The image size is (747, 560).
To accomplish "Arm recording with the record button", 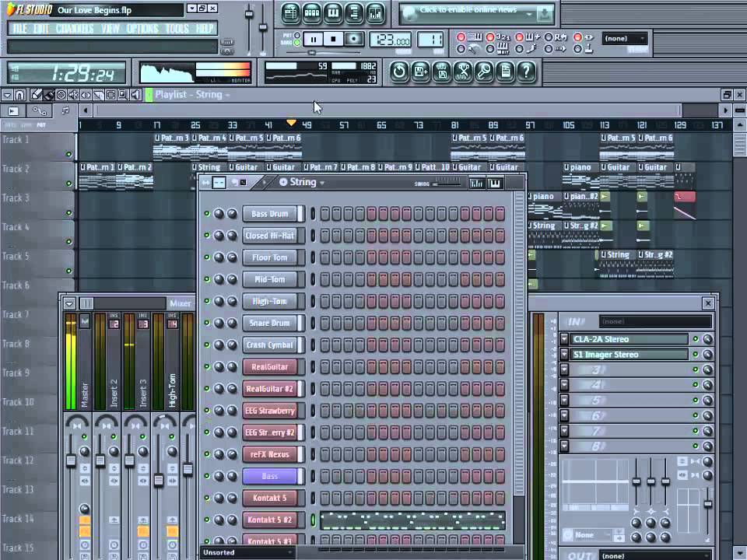I will click(x=354, y=39).
